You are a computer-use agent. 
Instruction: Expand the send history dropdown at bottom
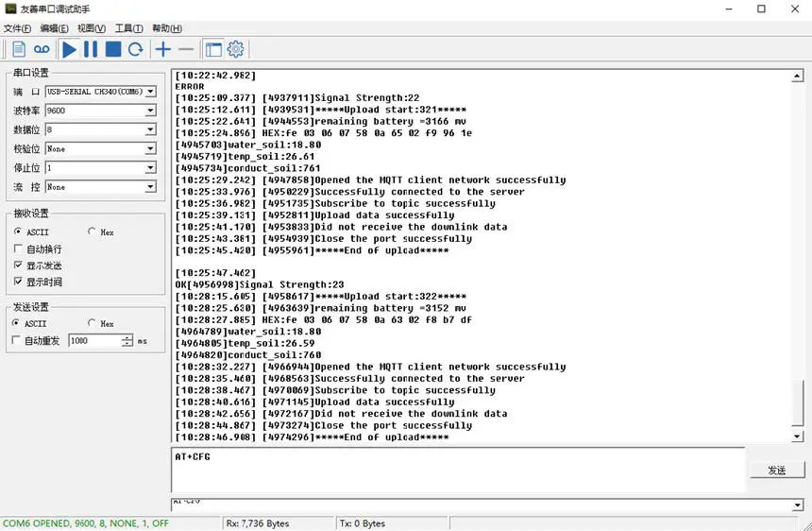click(797, 505)
